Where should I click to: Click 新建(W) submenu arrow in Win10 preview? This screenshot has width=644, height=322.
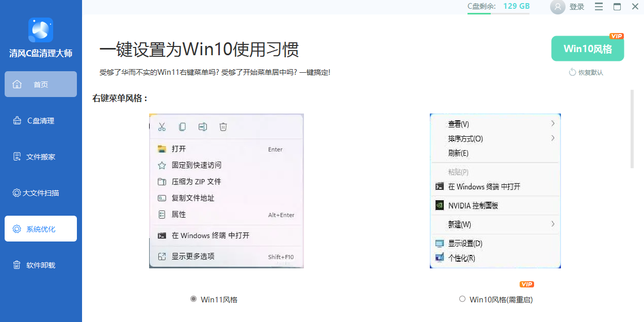coord(553,224)
